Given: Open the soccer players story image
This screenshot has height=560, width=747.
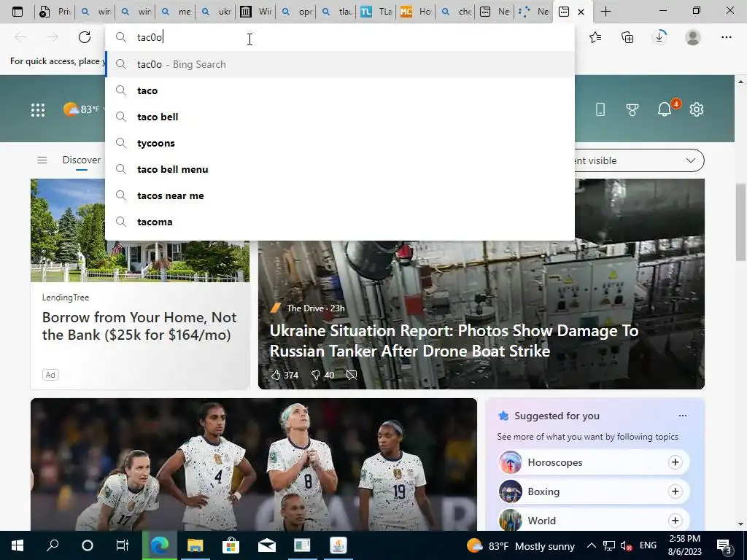Looking at the screenshot, I should (x=253, y=464).
